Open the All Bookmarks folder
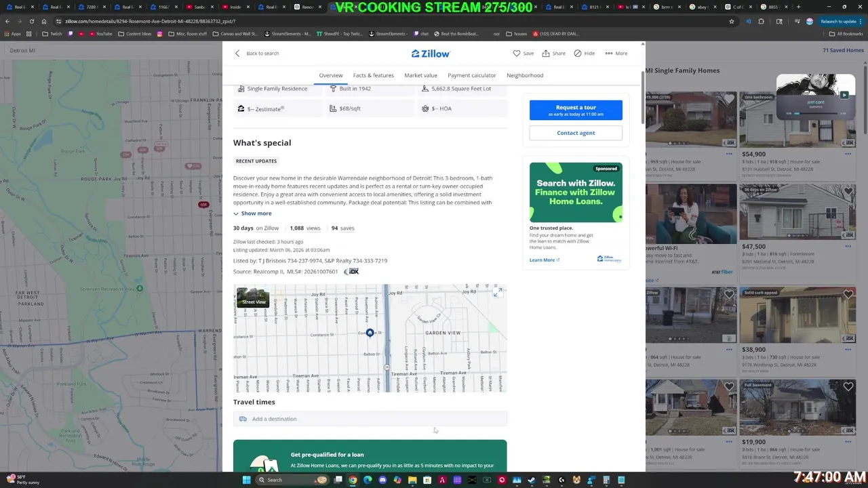This screenshot has height=488, width=868. point(846,33)
